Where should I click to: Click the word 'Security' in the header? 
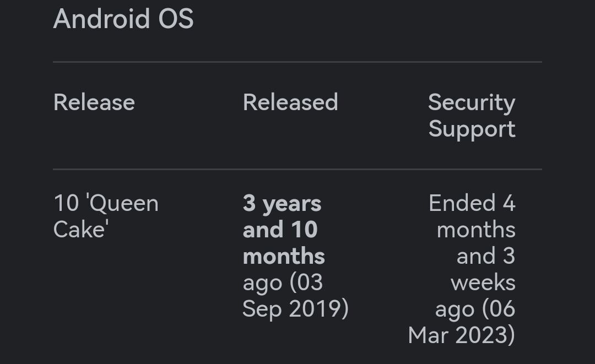[x=472, y=103]
